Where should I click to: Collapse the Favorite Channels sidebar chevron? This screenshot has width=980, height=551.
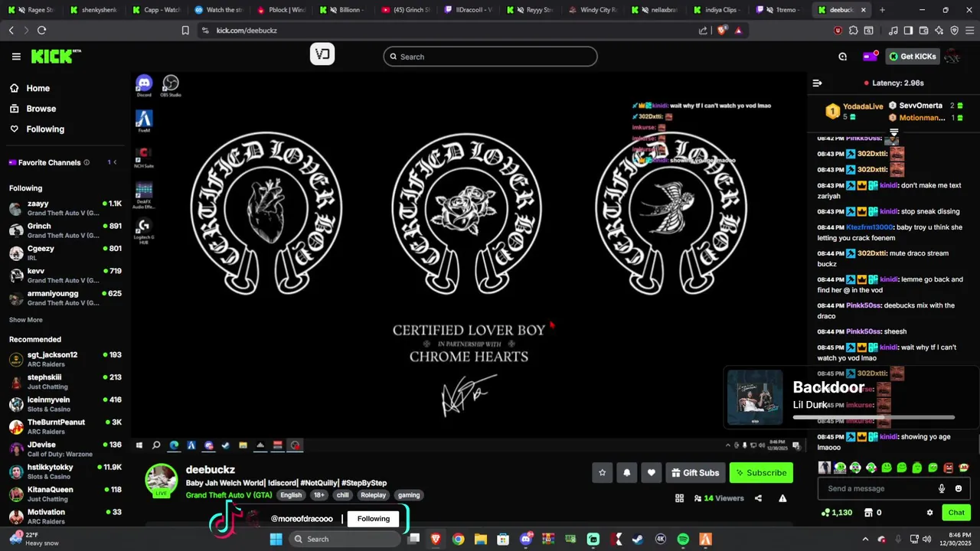click(115, 162)
